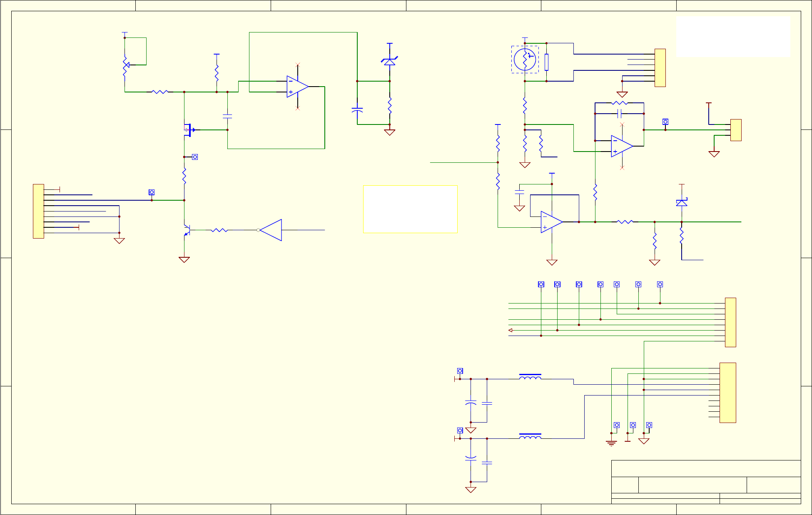Click the thermistor sensor inside dashed box
Viewport: 812px width, 515px height.
pos(525,60)
